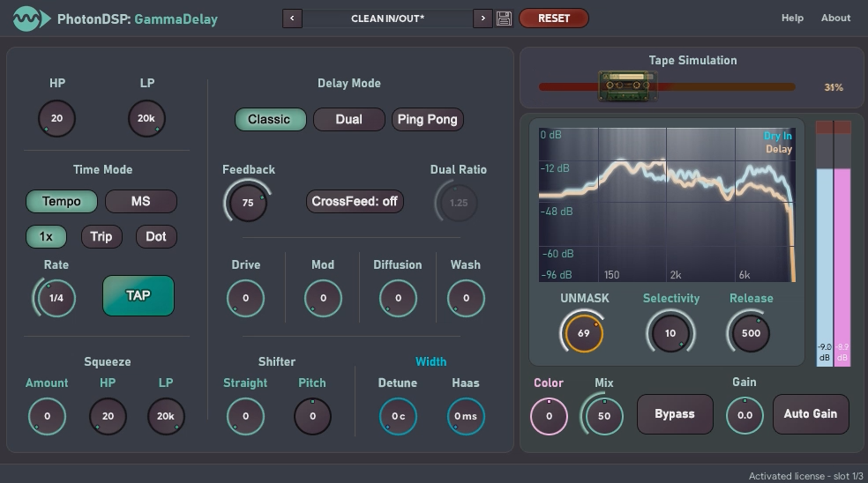Click the Mix knob showing 50
Viewport: 868px width, 483px height.
pos(603,416)
